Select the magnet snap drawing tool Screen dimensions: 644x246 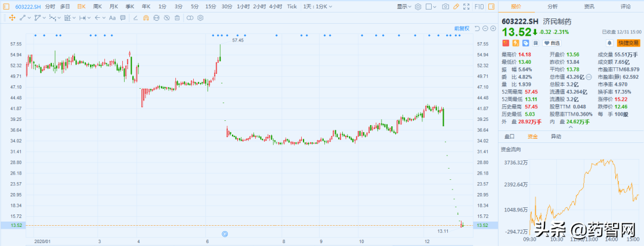pyautogui.click(x=146, y=18)
